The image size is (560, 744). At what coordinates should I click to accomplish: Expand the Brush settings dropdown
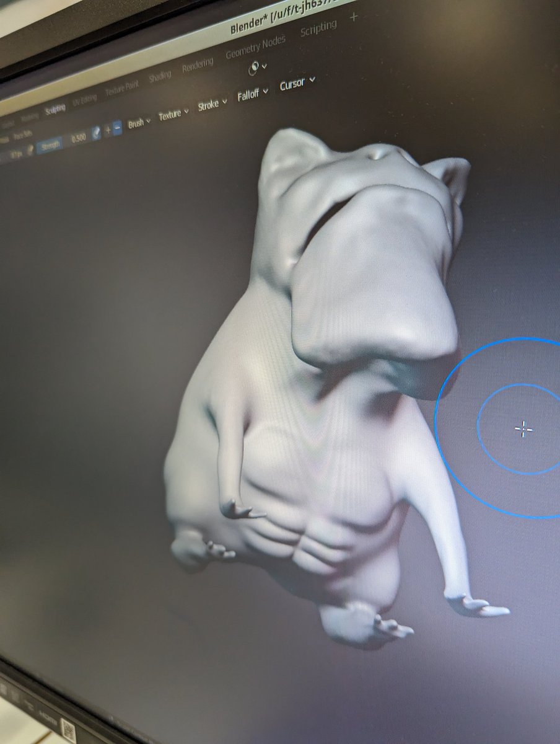coord(139,123)
